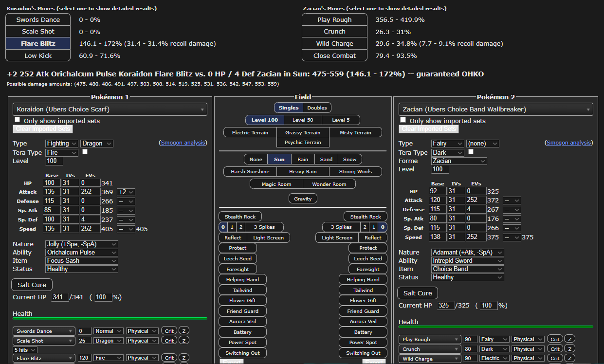This screenshot has width=604, height=364.
Task: Toggle Helping Hand on Zacian's side
Action: (x=363, y=279)
